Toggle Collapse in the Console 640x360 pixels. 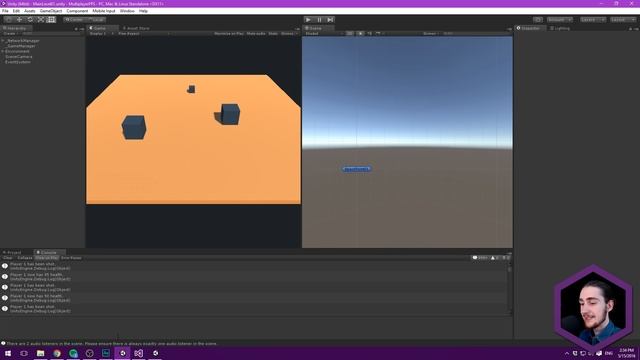tap(25, 258)
